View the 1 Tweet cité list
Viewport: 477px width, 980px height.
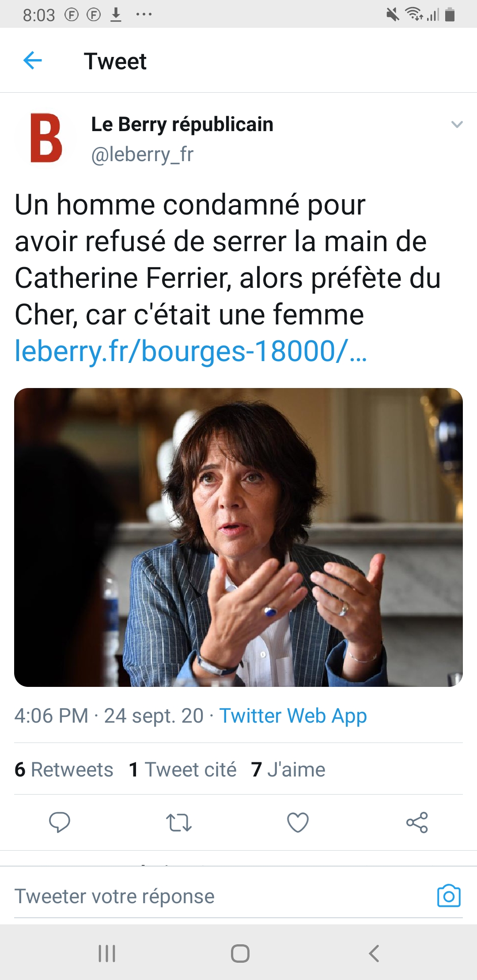pyautogui.click(x=182, y=769)
